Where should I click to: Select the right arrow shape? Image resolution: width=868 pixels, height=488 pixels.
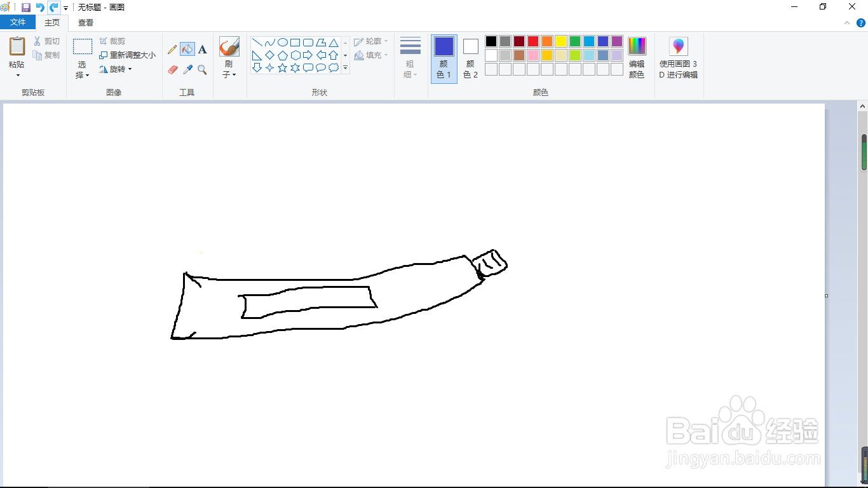pyautogui.click(x=308, y=55)
